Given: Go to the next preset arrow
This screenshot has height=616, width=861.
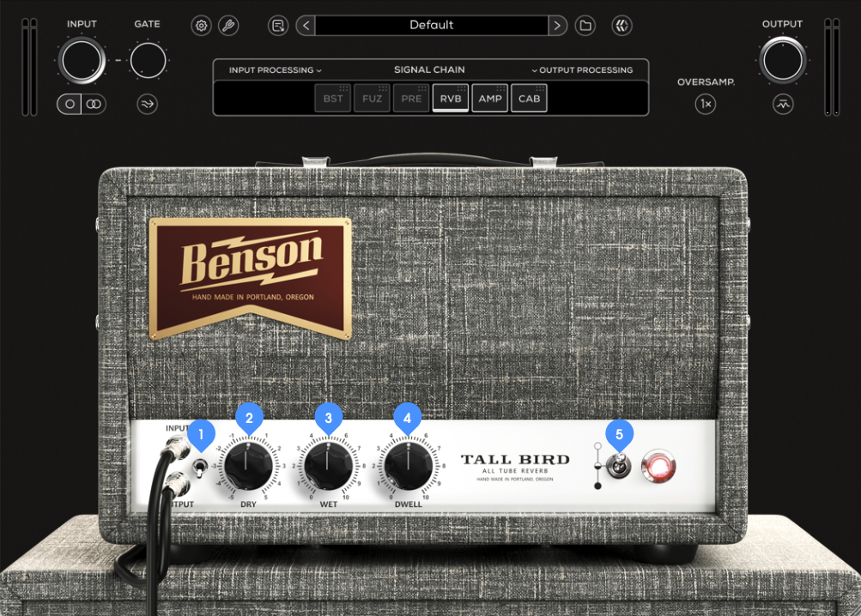Looking at the screenshot, I should coord(558,26).
